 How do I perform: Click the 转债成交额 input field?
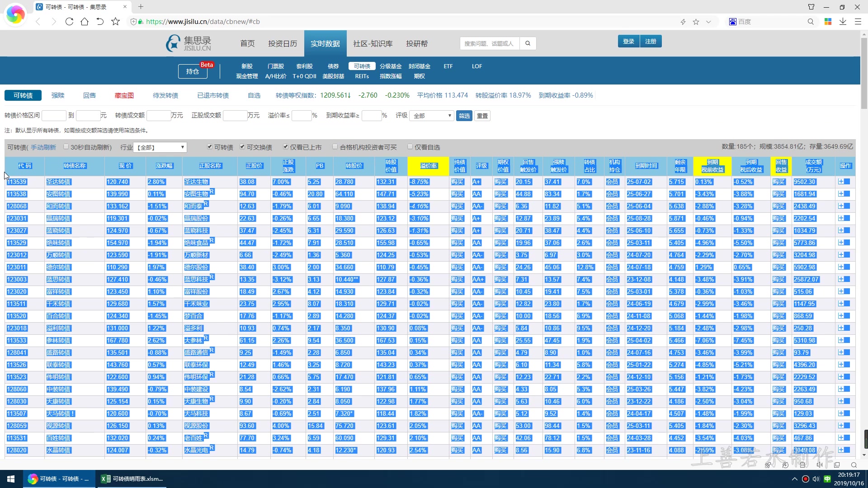click(x=159, y=116)
